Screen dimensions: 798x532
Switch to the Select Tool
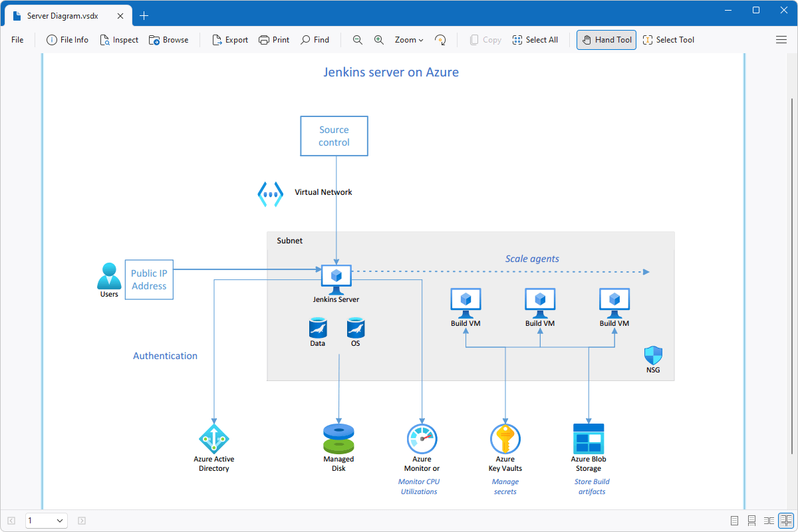(x=668, y=40)
